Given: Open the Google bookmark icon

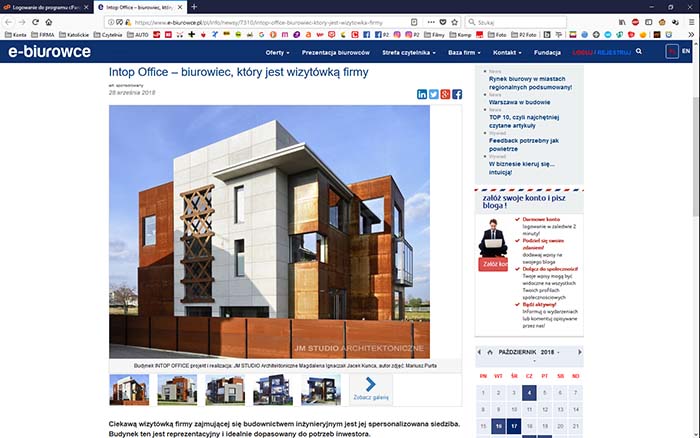Looking at the screenshot, I should click(x=261, y=34).
